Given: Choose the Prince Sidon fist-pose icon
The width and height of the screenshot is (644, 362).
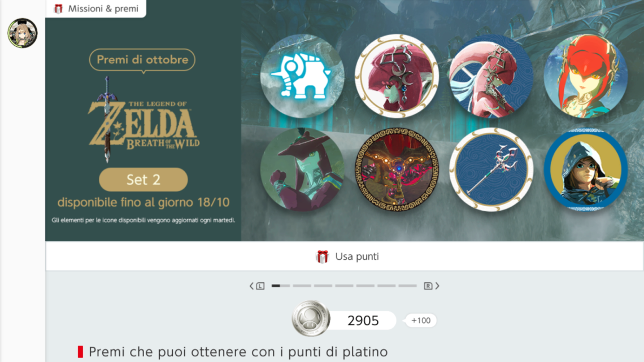Looking at the screenshot, I should pos(302,169).
